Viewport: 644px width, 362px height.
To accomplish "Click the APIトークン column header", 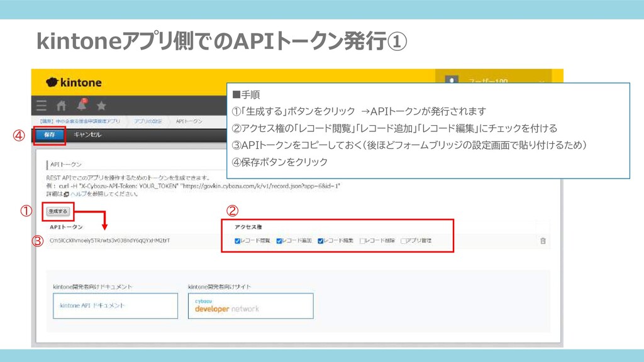I will coord(66,227).
